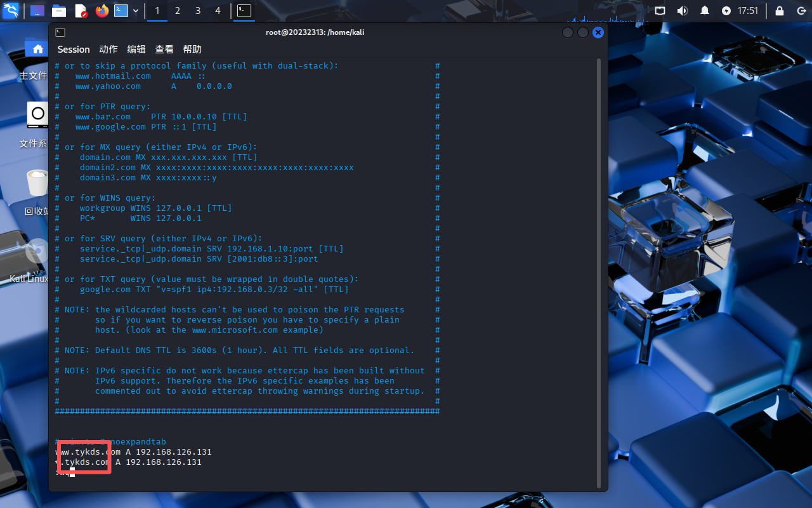Open the Kali applications menu

coord(11,11)
